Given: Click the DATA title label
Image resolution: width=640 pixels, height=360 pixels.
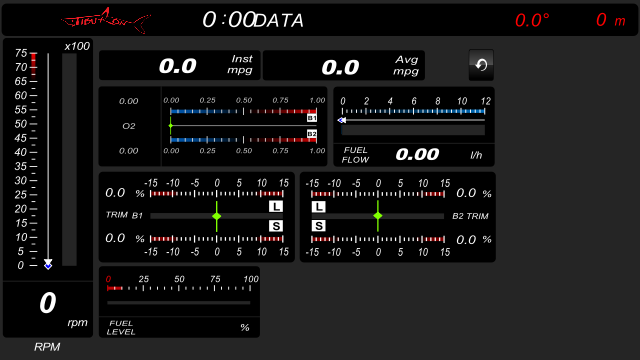Looking at the screenshot, I should point(278,21).
